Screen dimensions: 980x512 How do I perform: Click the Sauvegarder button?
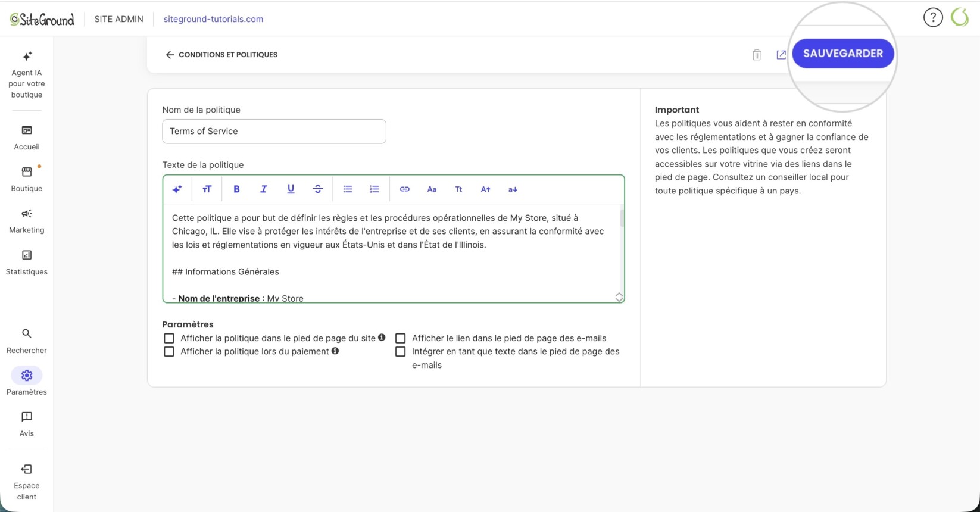click(843, 54)
